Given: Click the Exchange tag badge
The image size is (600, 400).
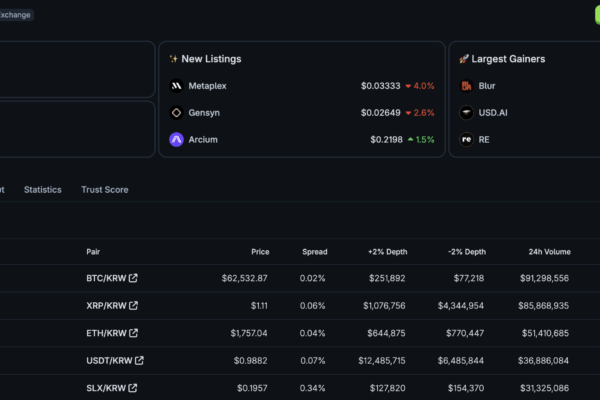Looking at the screenshot, I should [x=15, y=15].
